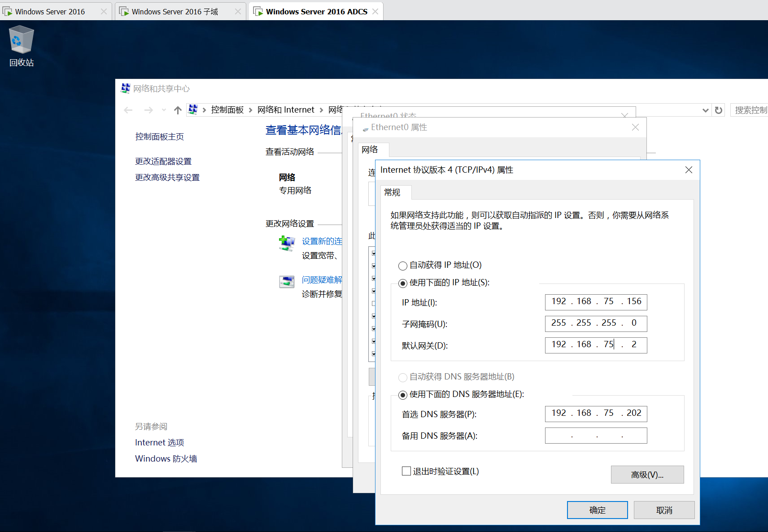Click the empty 备用 DNS 服务器 input field

click(x=596, y=435)
